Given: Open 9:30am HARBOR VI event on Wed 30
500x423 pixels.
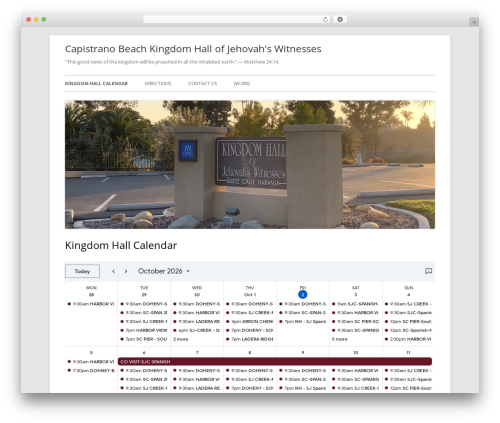Looking at the screenshot, I should pos(197,313).
